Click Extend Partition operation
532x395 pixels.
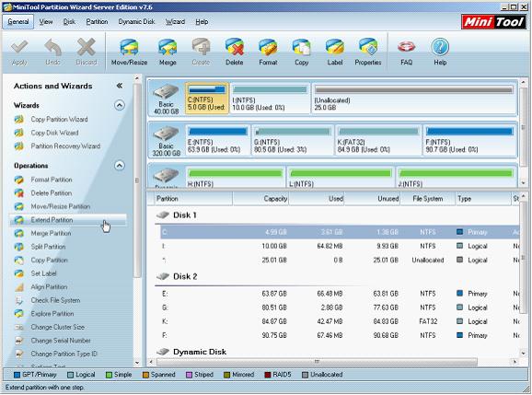(x=52, y=220)
